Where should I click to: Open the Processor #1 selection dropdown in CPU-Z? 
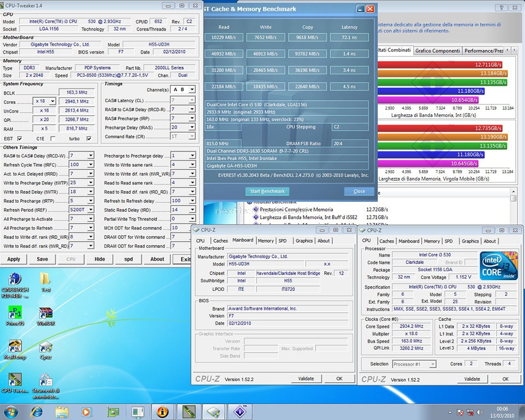(433, 364)
